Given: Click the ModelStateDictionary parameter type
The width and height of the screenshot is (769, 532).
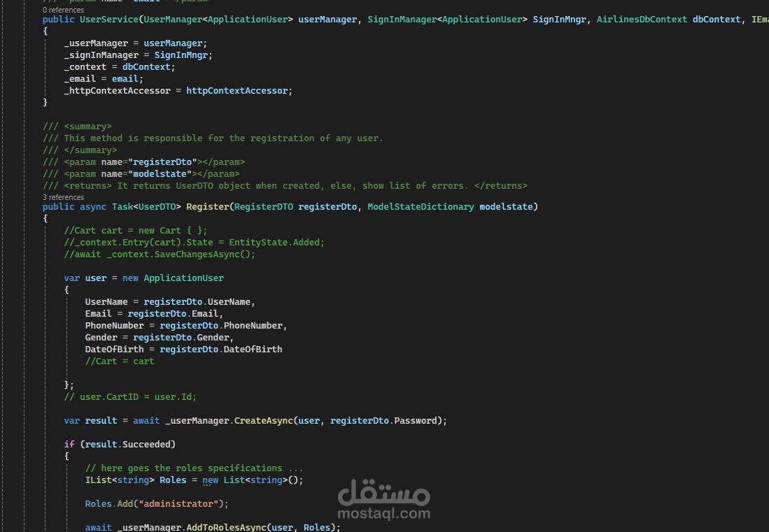Looking at the screenshot, I should click(x=421, y=207).
